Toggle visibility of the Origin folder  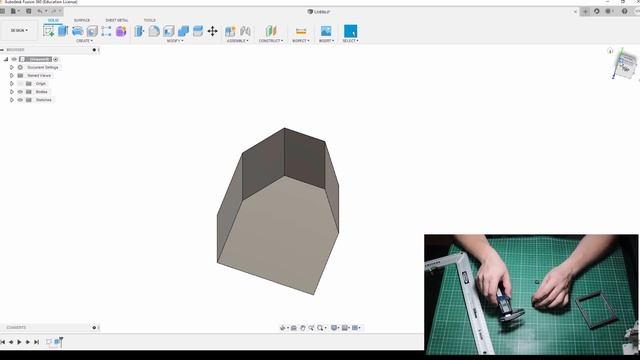click(x=20, y=84)
